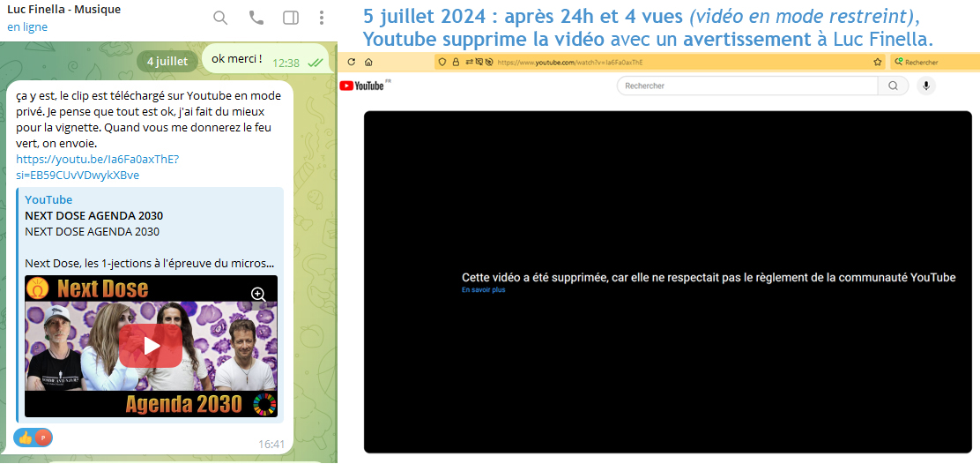Zoom the video preview thumbnail
Screen dimensions: 980x464
point(258,294)
